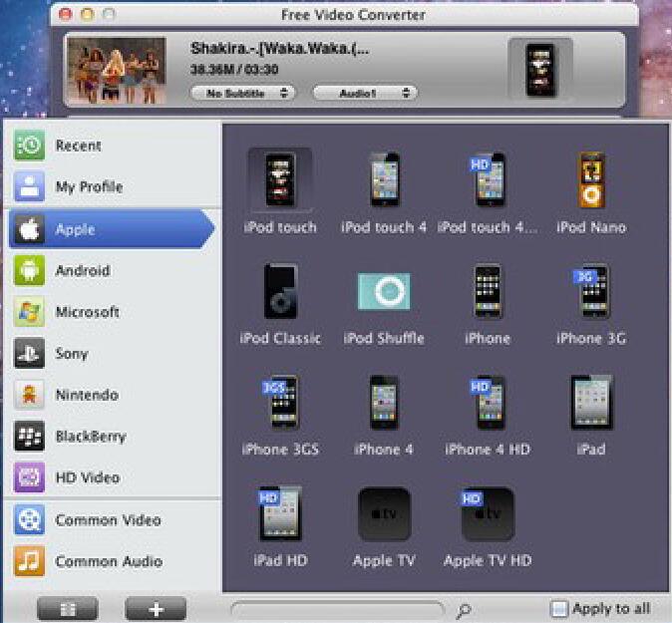Screen dimensions: 672x623
Task: Click the list view button at bottom left
Action: 68,609
